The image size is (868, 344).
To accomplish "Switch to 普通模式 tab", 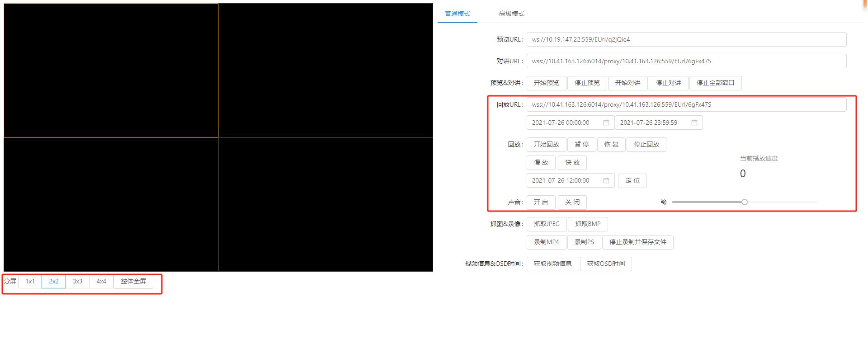I will [x=458, y=14].
